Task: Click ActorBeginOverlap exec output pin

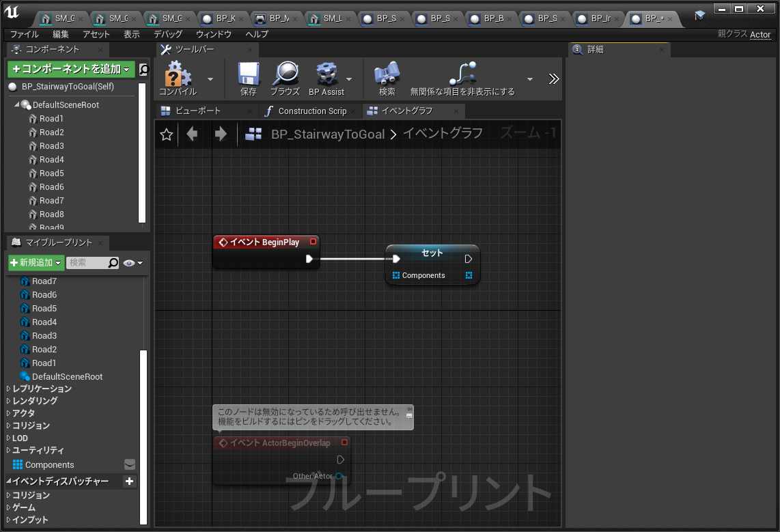Action: pyautogui.click(x=341, y=460)
